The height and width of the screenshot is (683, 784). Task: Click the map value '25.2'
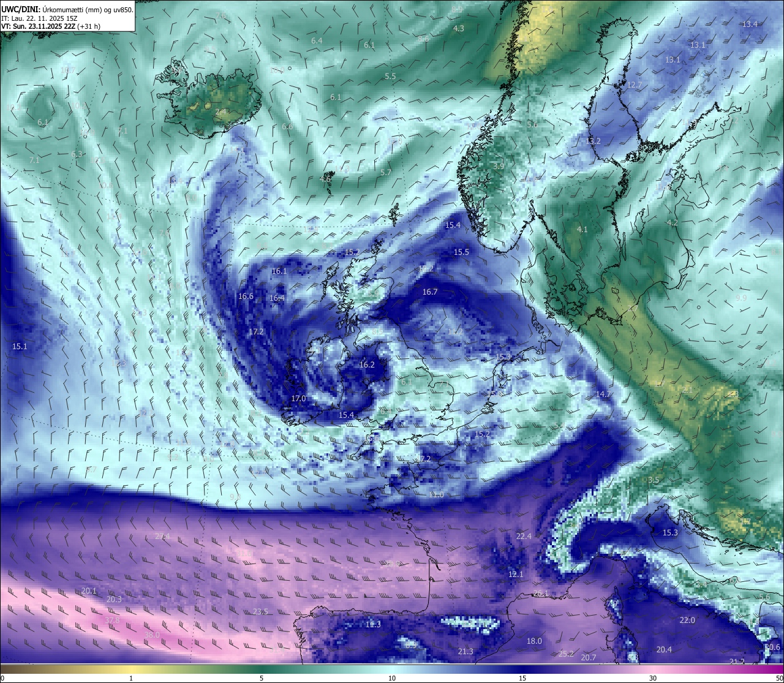566,654
